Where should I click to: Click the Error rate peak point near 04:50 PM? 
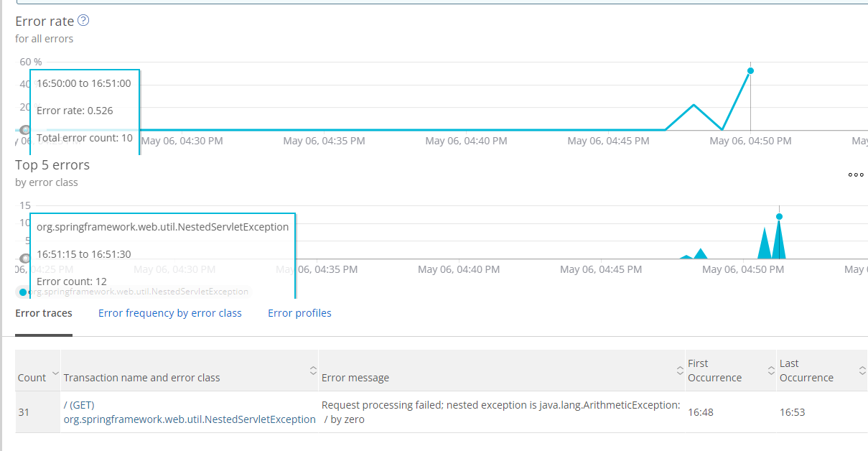(x=750, y=70)
